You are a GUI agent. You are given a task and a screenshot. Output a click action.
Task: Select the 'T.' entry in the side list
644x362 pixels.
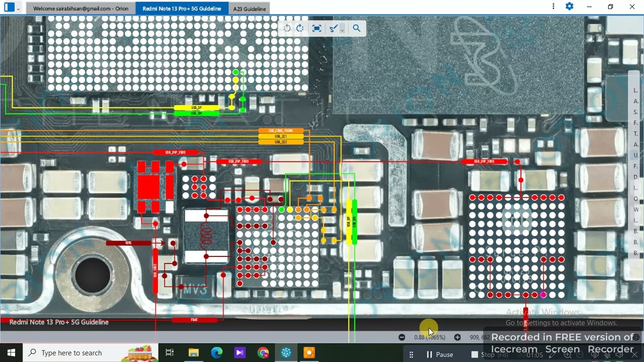636,134
